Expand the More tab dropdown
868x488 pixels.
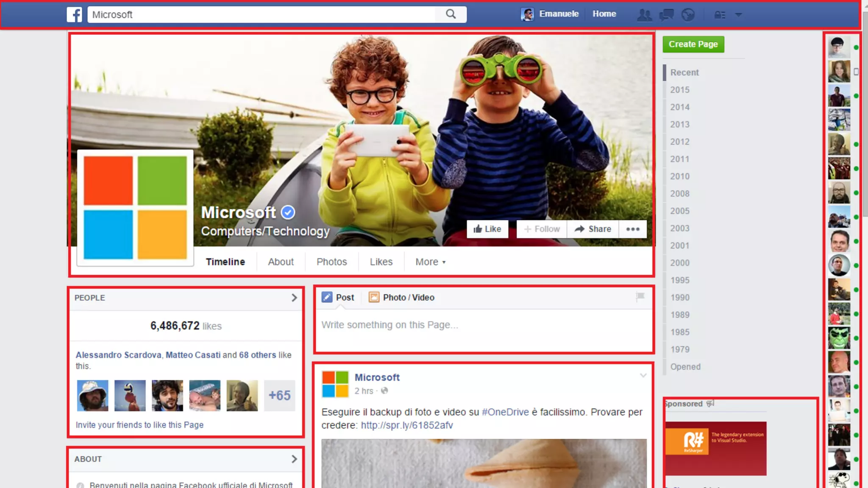430,262
